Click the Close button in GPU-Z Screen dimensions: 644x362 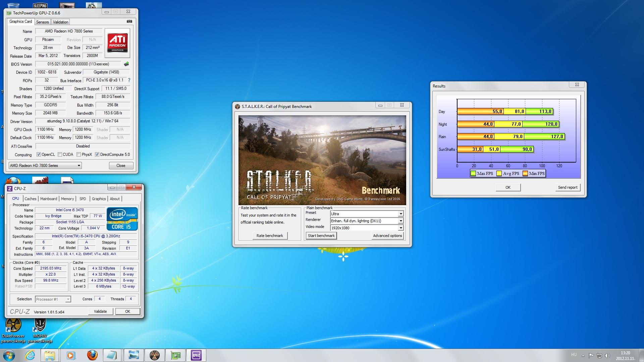121,166
